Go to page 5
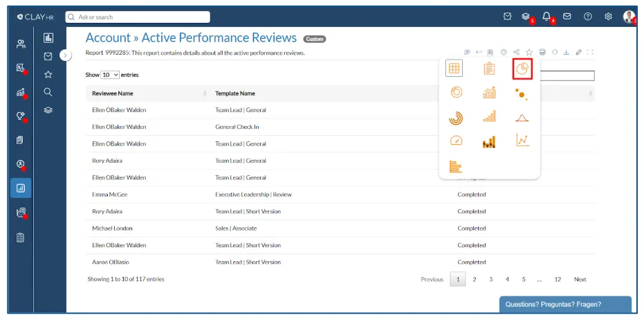This screenshot has height=320, width=644. point(524,279)
